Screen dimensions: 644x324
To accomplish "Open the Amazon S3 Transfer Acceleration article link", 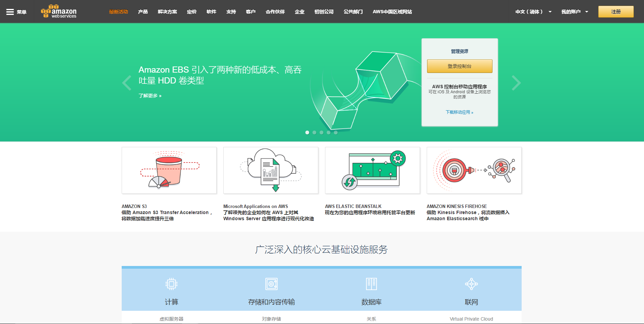I will click(167, 215).
